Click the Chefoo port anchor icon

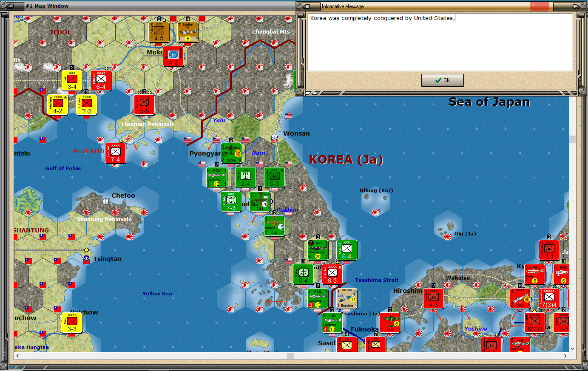coord(105,201)
